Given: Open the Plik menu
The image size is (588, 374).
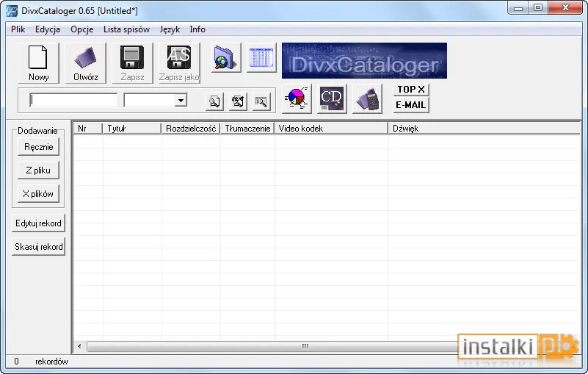Looking at the screenshot, I should [18, 29].
